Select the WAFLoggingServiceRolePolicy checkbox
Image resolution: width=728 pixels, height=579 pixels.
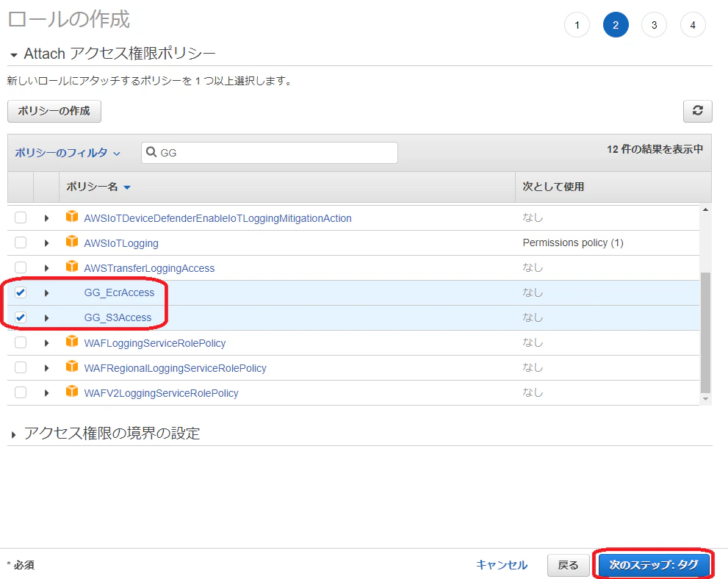[21, 342]
